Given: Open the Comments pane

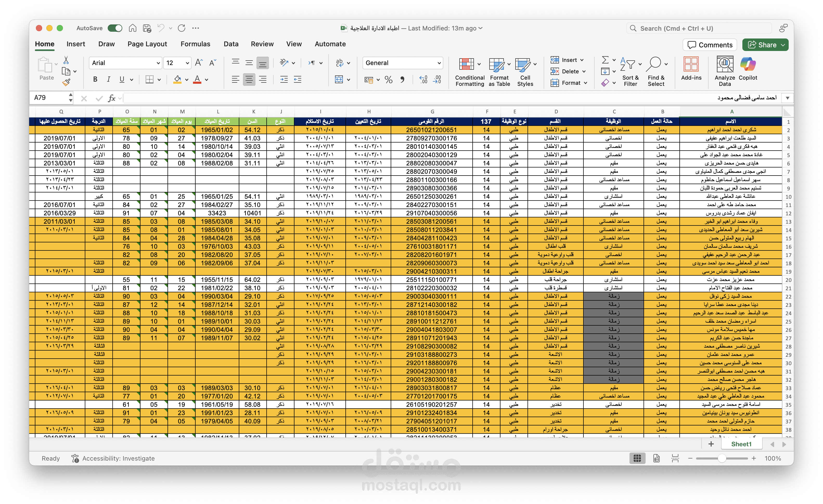Looking at the screenshot, I should pos(710,45).
